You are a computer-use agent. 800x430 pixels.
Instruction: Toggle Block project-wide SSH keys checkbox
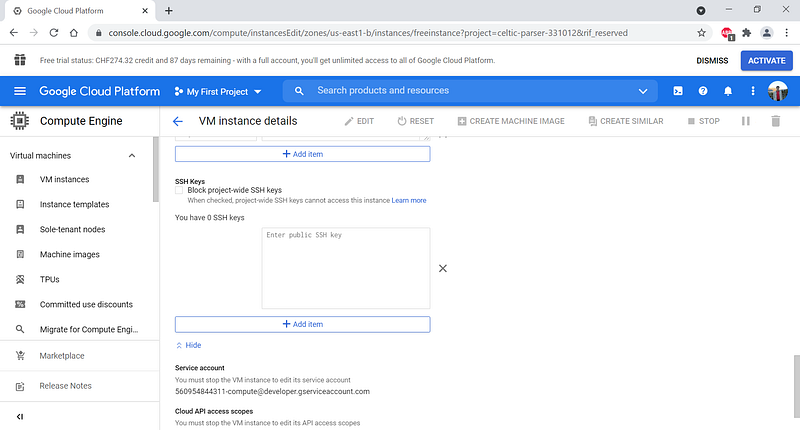(x=179, y=190)
